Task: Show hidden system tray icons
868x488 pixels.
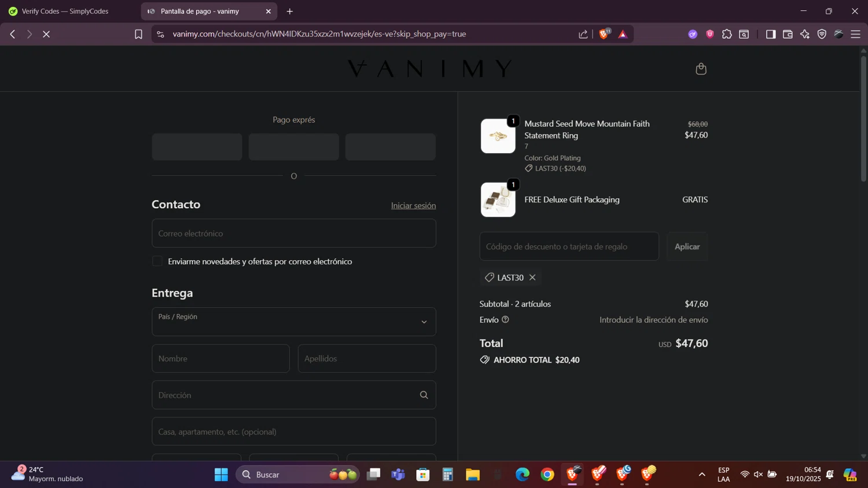Action: (x=702, y=475)
